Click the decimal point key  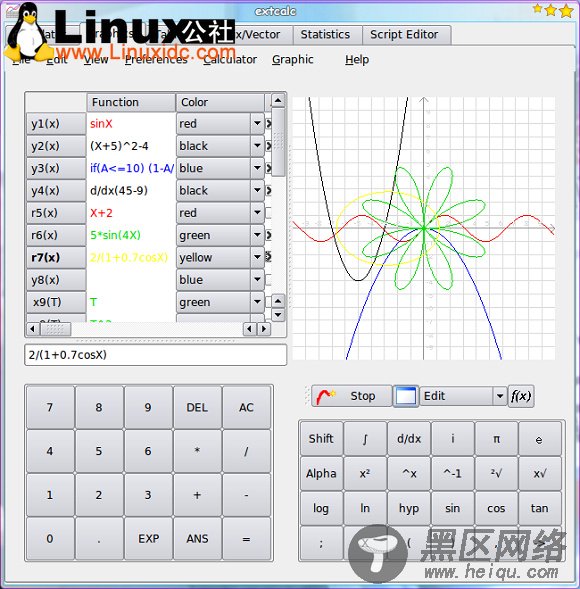pyautogui.click(x=99, y=539)
